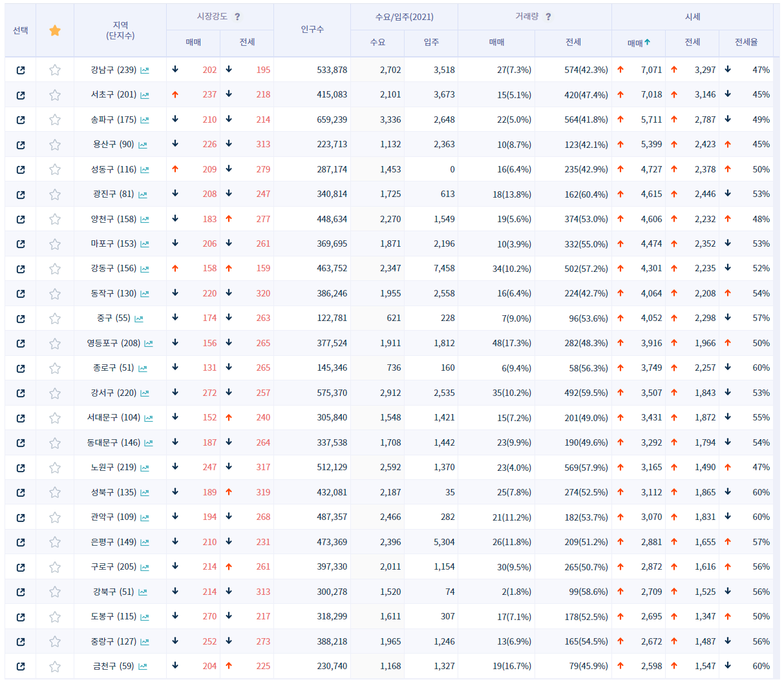
Task: Toggle favorite star for 마포구
Action: point(55,244)
